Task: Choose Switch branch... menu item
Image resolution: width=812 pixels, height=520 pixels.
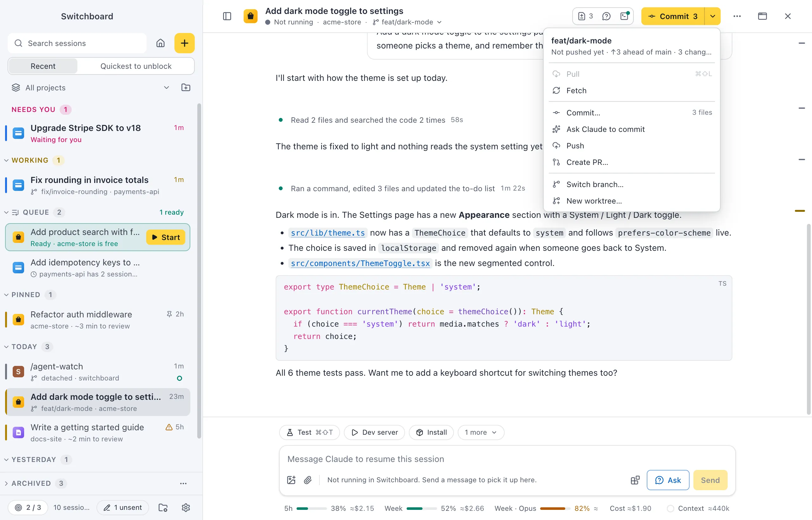Action: coord(632,184)
